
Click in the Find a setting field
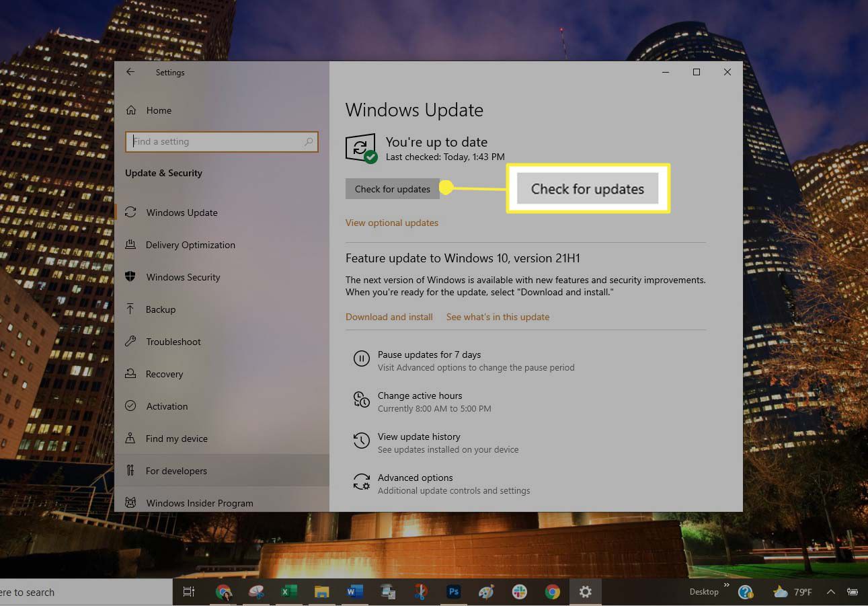221,142
